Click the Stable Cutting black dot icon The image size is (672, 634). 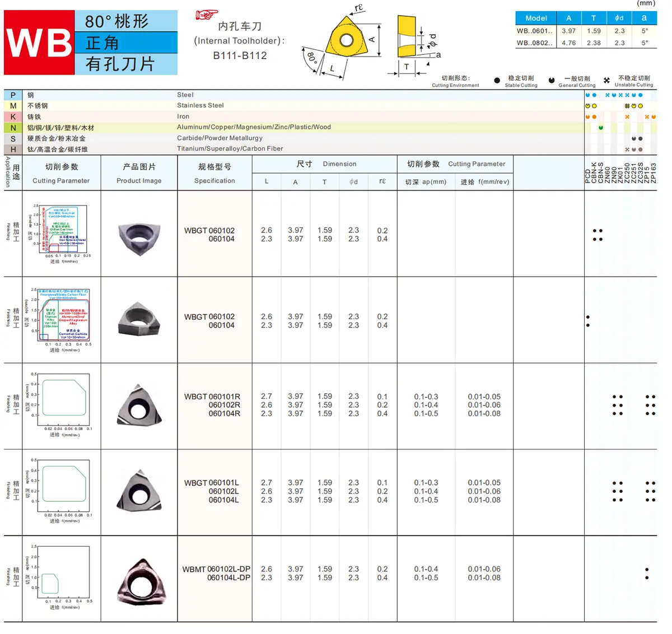(x=497, y=81)
